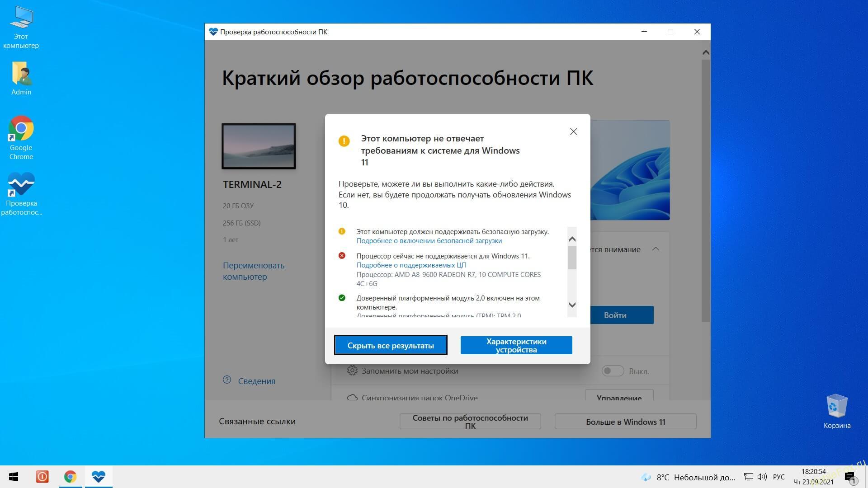
Task: Open 'Советы по работоспособности ПК'
Action: pos(470,422)
